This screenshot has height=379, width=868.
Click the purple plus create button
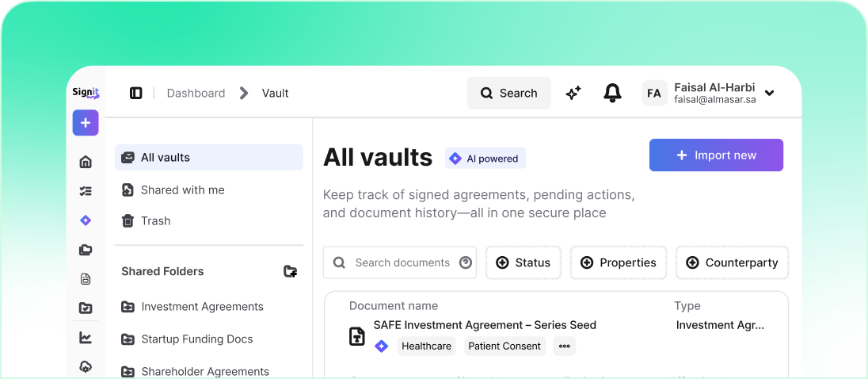coord(86,123)
